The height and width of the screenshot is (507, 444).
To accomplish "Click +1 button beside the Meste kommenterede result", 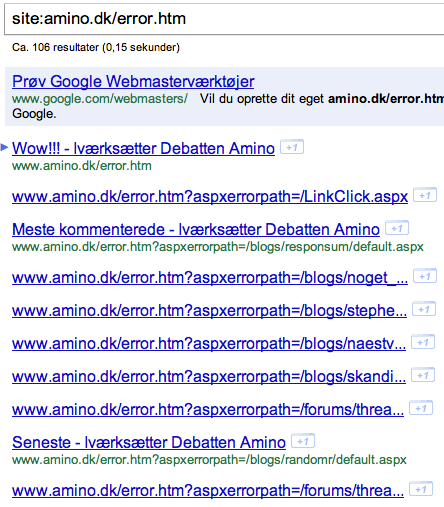I will point(397,228).
